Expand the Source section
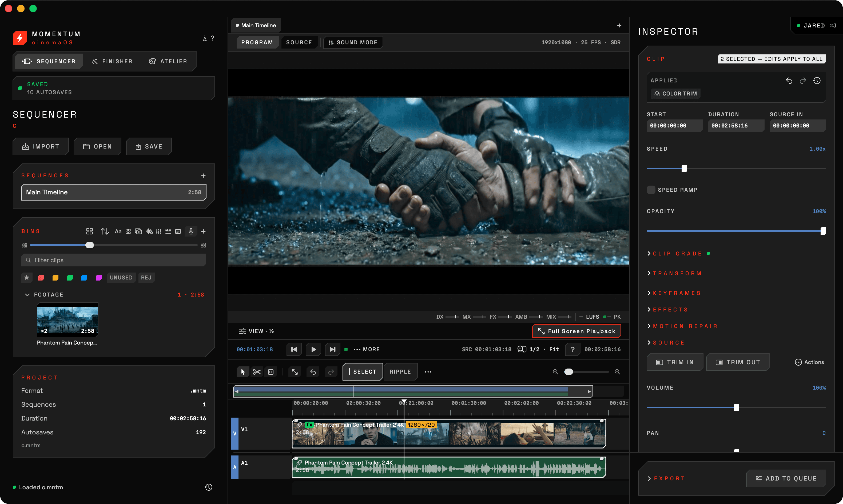This screenshot has height=504, width=843. click(666, 343)
